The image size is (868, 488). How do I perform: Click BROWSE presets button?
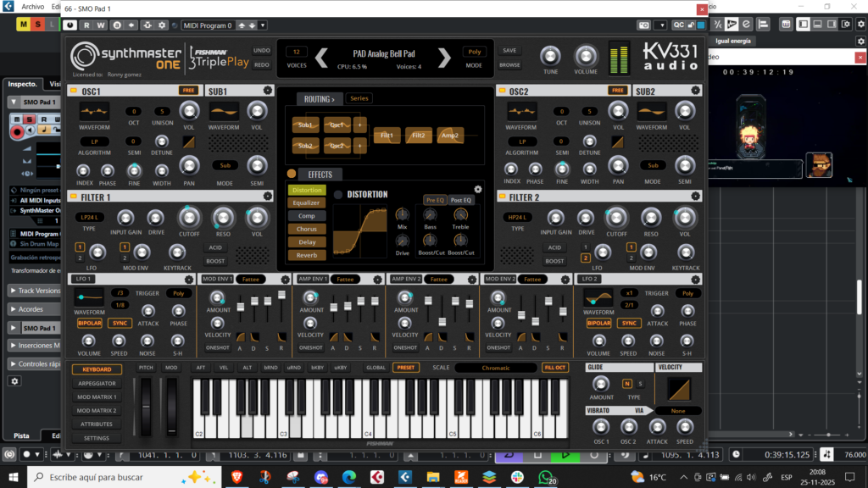[509, 65]
